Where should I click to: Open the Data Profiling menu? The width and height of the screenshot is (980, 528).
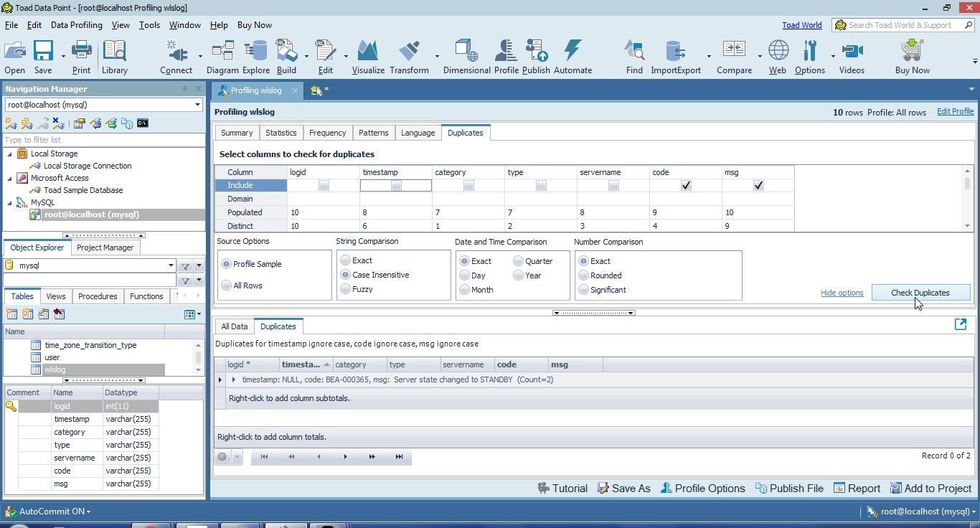click(x=76, y=25)
